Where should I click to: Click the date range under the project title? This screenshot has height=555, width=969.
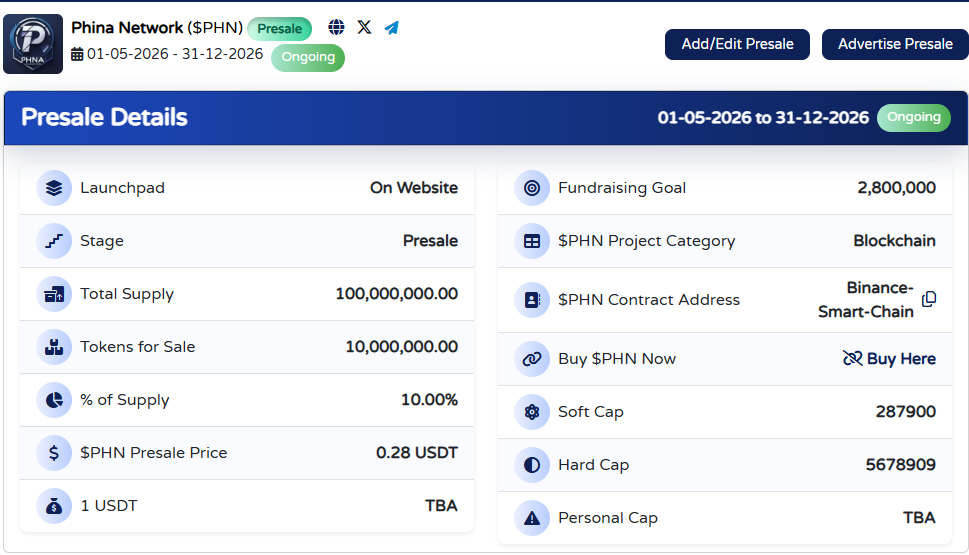tap(175, 54)
